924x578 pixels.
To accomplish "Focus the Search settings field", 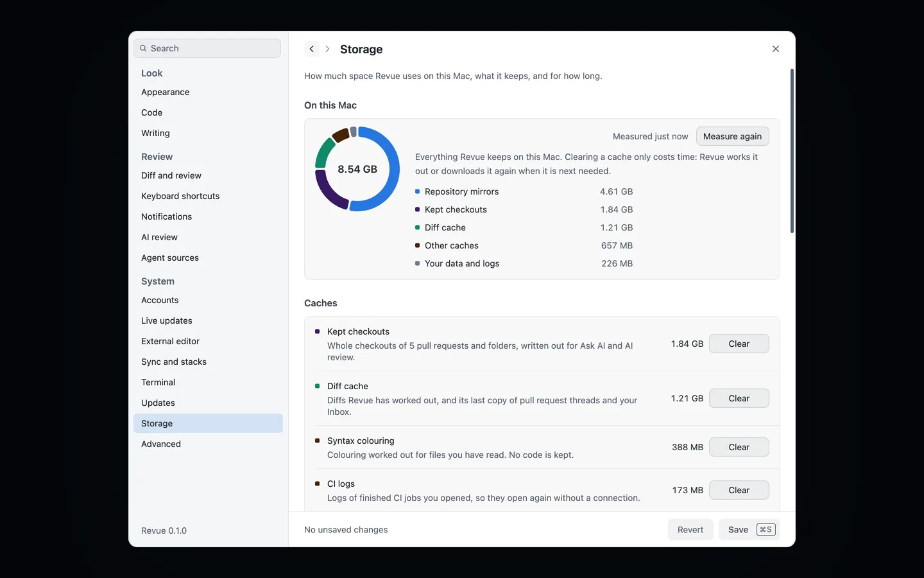I will [x=207, y=48].
